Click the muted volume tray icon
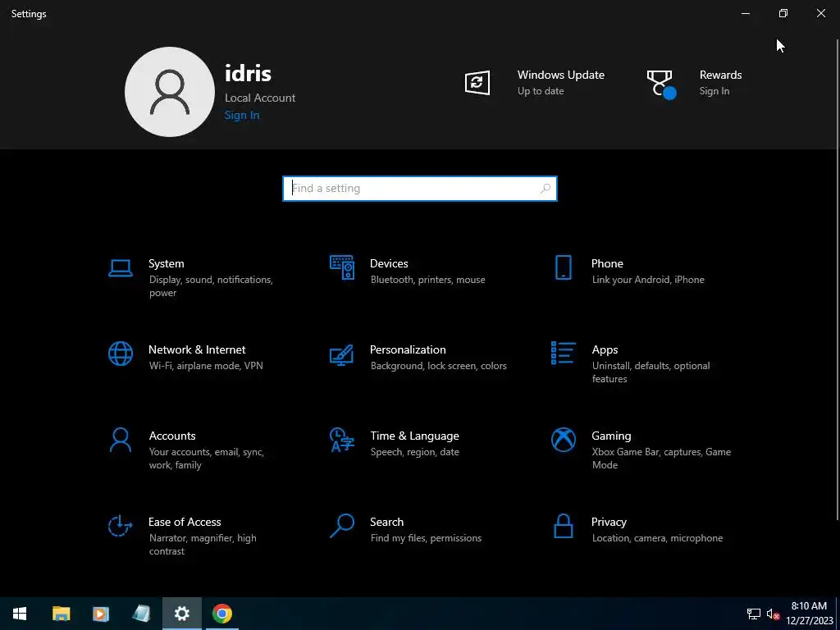This screenshot has height=630, width=840. pos(773,614)
